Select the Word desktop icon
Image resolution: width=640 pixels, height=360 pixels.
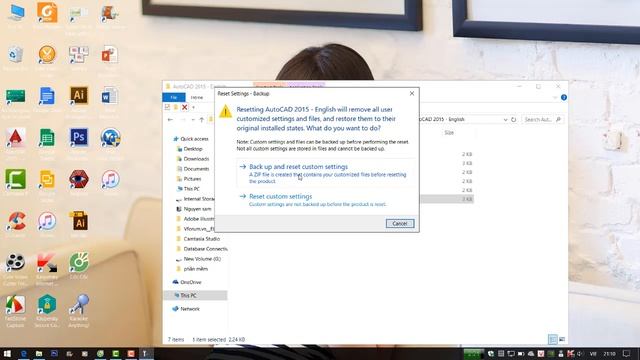tap(110, 100)
